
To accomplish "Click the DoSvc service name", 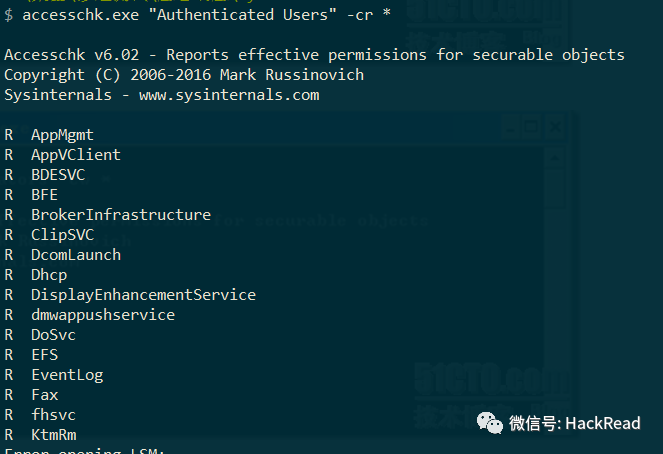I will (x=53, y=335).
